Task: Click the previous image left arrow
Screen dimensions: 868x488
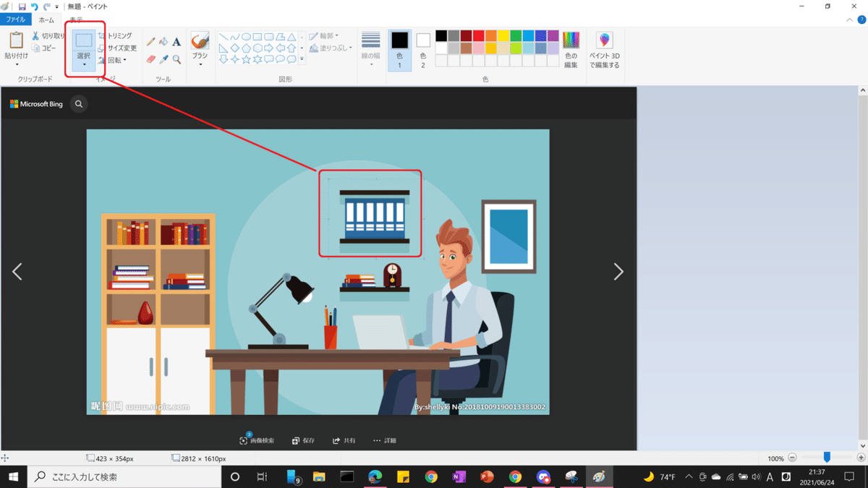Action: (17, 272)
